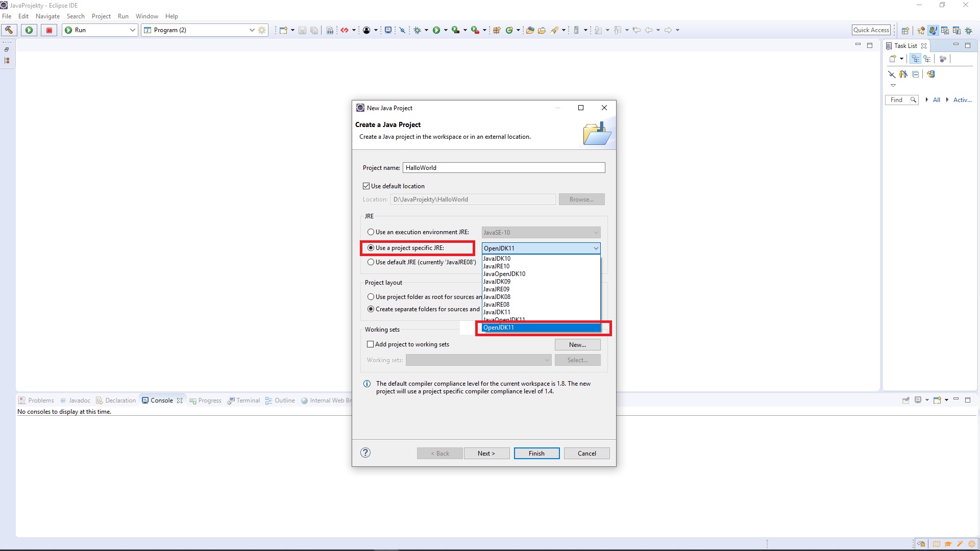Expand the JRE execution environment dropdown

pyautogui.click(x=595, y=232)
